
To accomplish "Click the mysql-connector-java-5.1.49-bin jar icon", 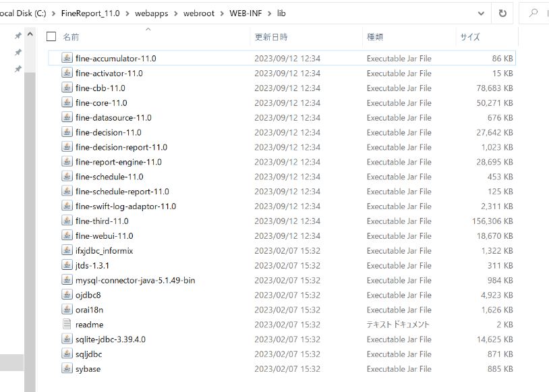I will (x=67, y=279).
